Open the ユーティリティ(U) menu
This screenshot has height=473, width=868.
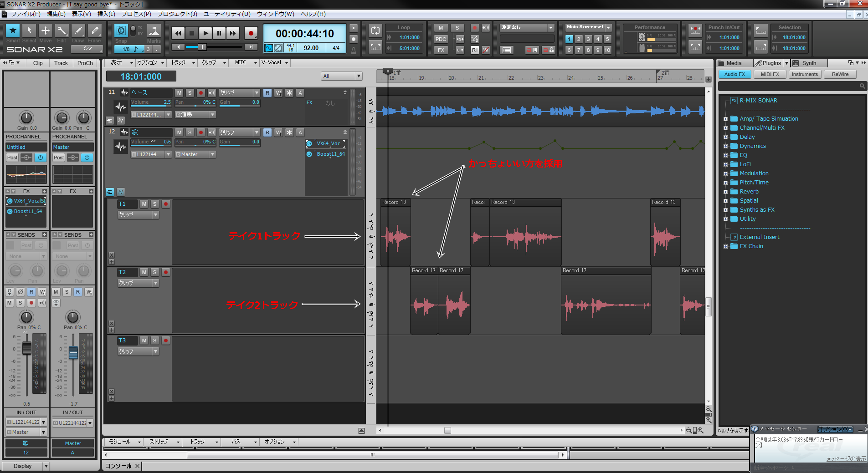227,14
